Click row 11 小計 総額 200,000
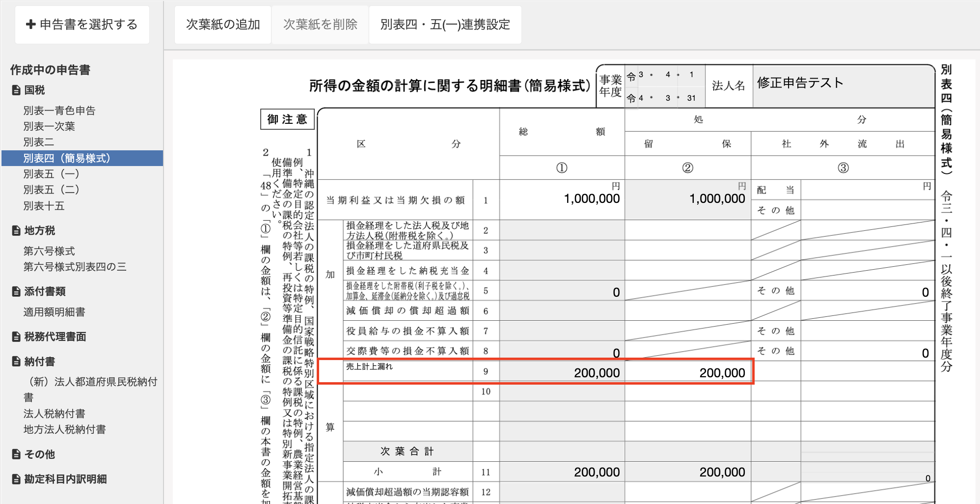980x504 pixels. coord(562,472)
